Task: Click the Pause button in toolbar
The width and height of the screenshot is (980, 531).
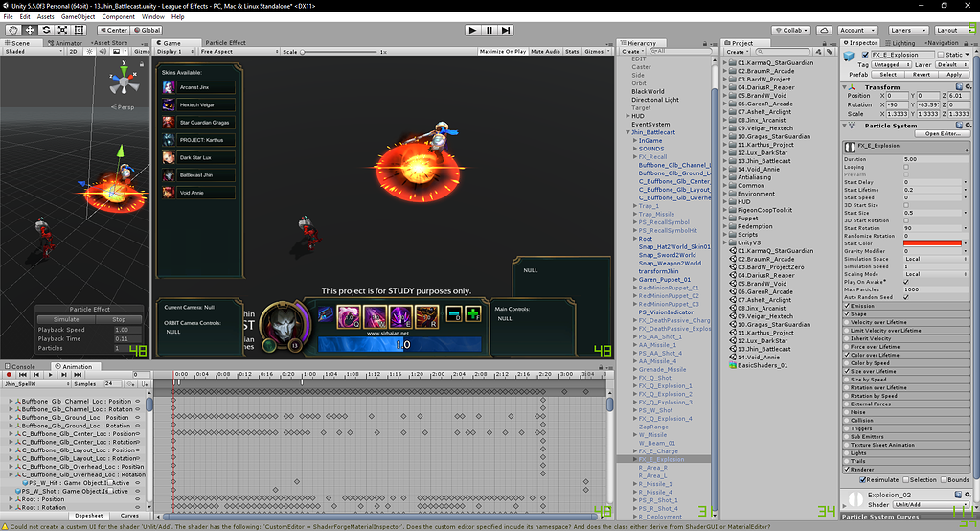Action: pyautogui.click(x=490, y=30)
